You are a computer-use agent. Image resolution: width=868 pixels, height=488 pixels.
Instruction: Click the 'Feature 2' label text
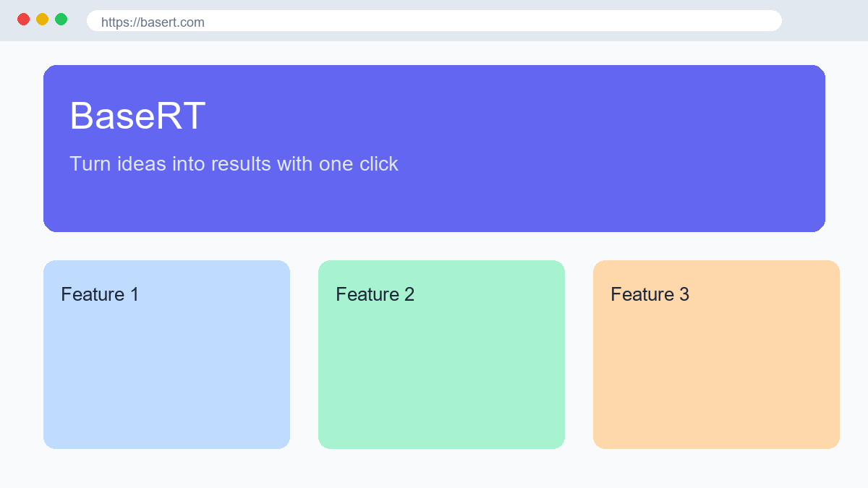click(x=375, y=294)
